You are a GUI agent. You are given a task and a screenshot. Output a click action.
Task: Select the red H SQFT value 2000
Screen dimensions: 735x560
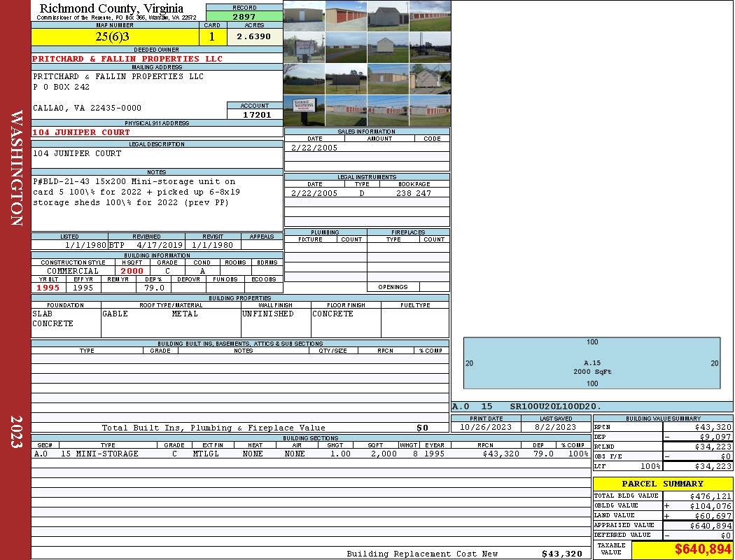pos(132,271)
